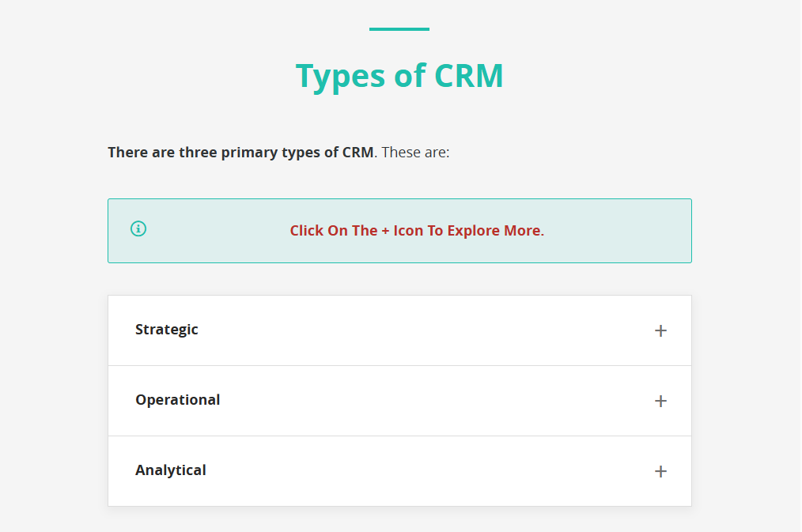Click empty middle area of the Operational row
802x532 pixels.
(411, 401)
